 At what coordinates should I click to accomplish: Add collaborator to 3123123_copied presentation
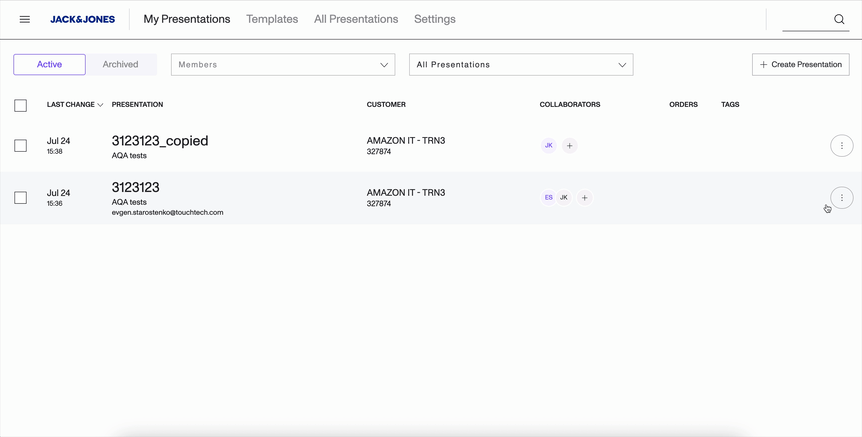pos(570,146)
